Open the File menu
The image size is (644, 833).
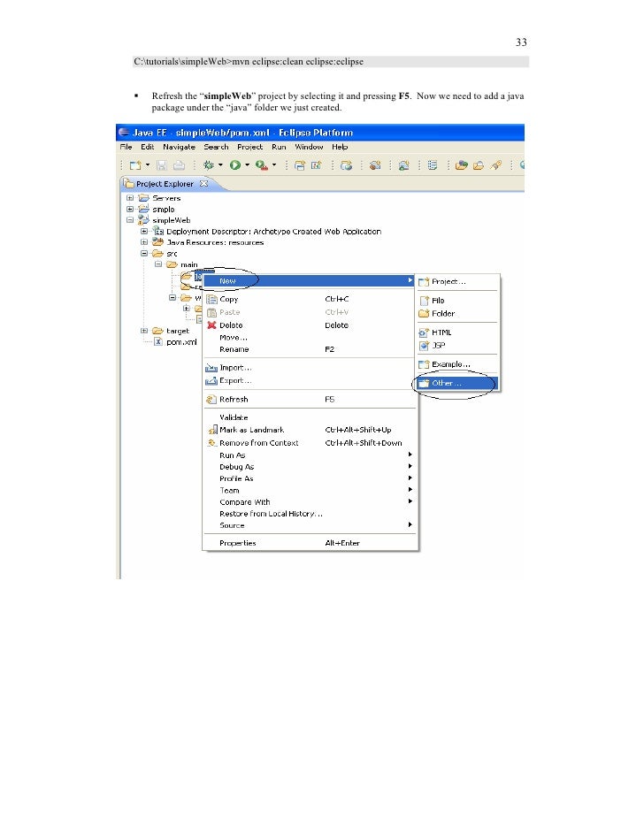pyautogui.click(x=126, y=147)
